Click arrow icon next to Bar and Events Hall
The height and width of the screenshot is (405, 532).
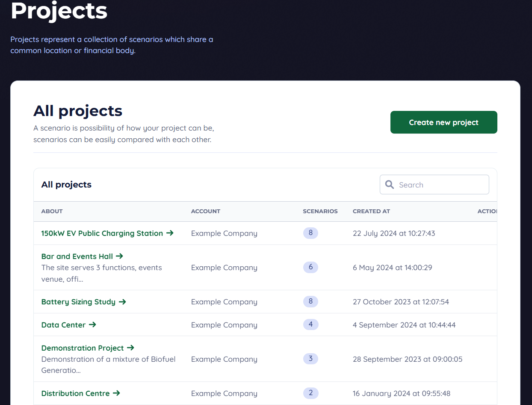point(119,256)
